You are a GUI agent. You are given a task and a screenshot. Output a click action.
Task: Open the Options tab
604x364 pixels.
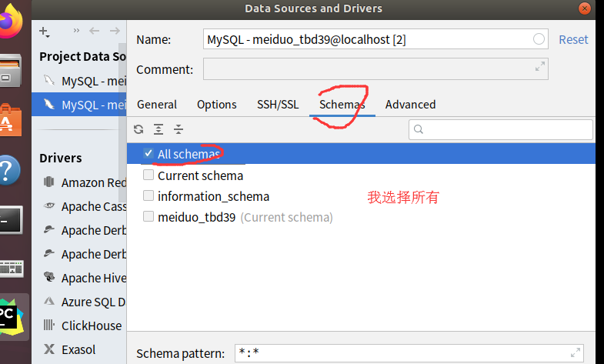(x=217, y=105)
